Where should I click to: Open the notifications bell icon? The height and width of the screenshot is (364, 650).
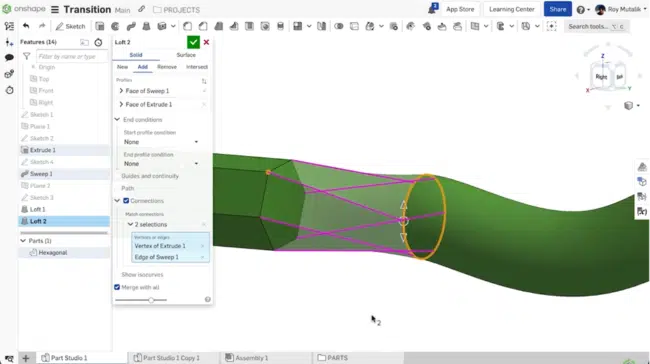click(x=433, y=9)
